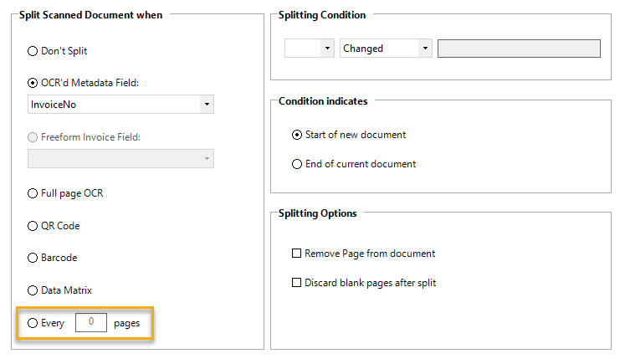Pick the Data Matrix option
The height and width of the screenshot is (364, 625).
tap(33, 290)
